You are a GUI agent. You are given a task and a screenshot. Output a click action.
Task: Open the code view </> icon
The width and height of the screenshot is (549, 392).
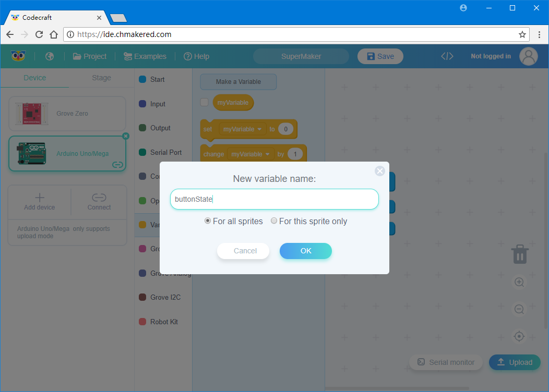[x=447, y=56]
